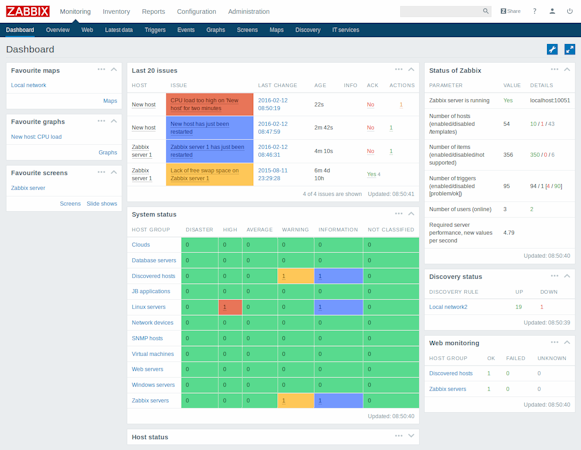This screenshot has height=450, width=581.
Task: Open the Administration main menu
Action: pos(249,11)
